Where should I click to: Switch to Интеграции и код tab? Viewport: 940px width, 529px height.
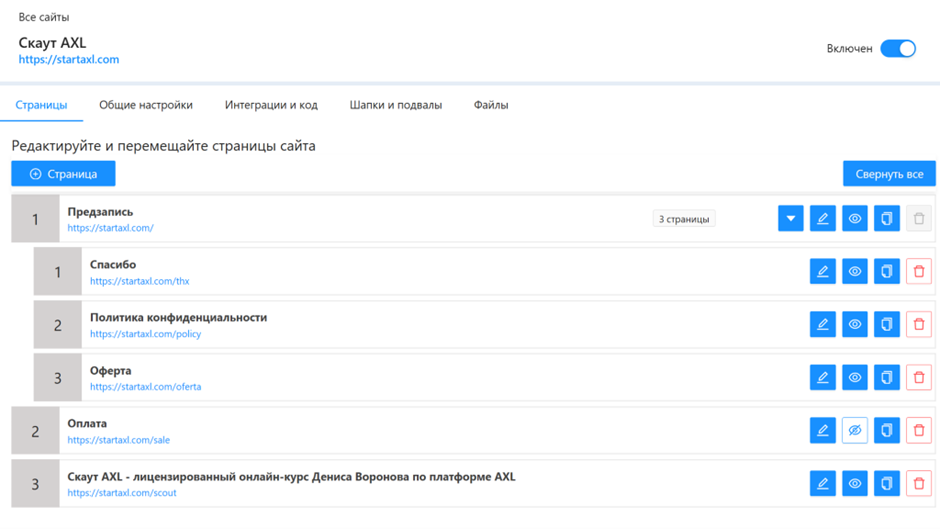[271, 105]
